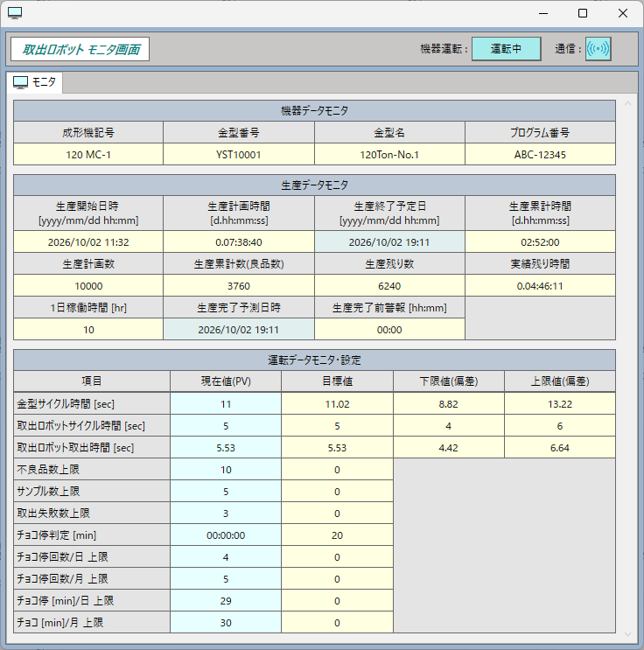Click the 取出ロボット モニタ画面 title label

coord(80,49)
